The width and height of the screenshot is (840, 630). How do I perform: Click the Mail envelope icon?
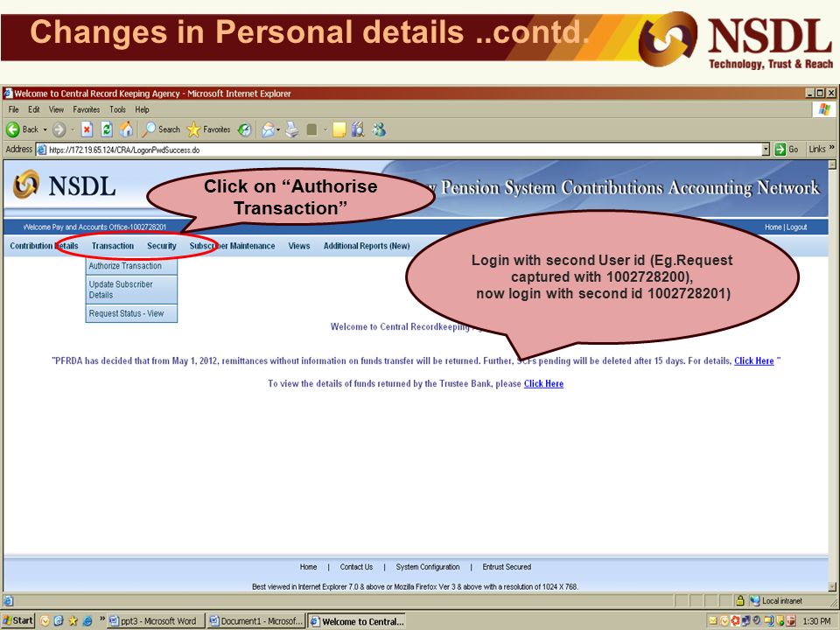click(x=268, y=129)
